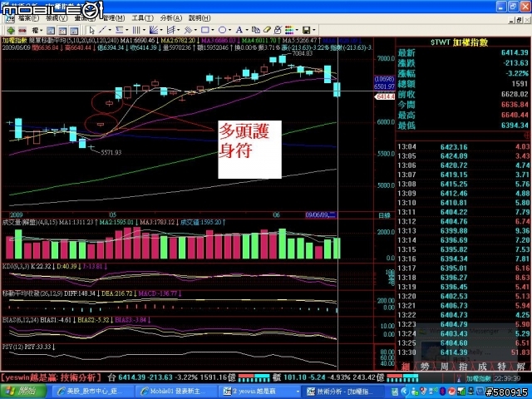Screen dimensions: 532x399
Task: Click the green zoom-in arrows icon
Action: coord(11,31)
